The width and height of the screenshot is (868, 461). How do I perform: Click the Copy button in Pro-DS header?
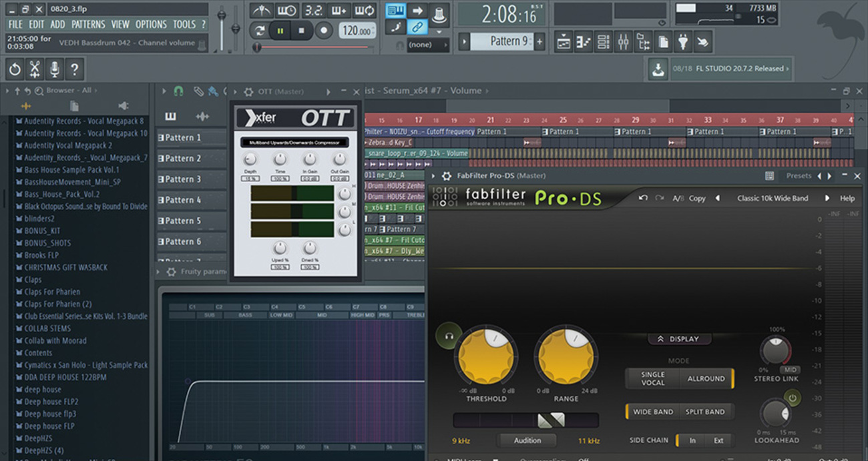click(697, 198)
